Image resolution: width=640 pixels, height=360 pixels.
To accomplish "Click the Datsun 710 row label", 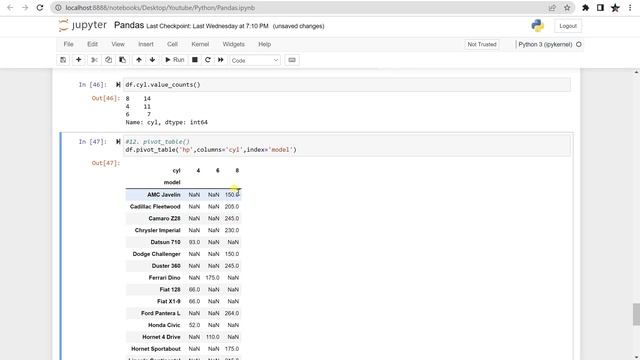I will tap(165, 242).
